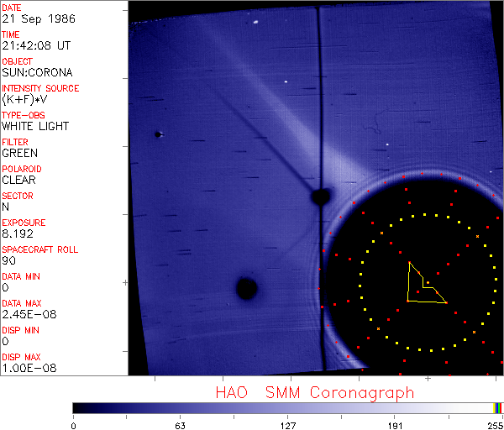Click the black start of the intensity color bar
Screen dimensions: 504x430
[77, 407]
